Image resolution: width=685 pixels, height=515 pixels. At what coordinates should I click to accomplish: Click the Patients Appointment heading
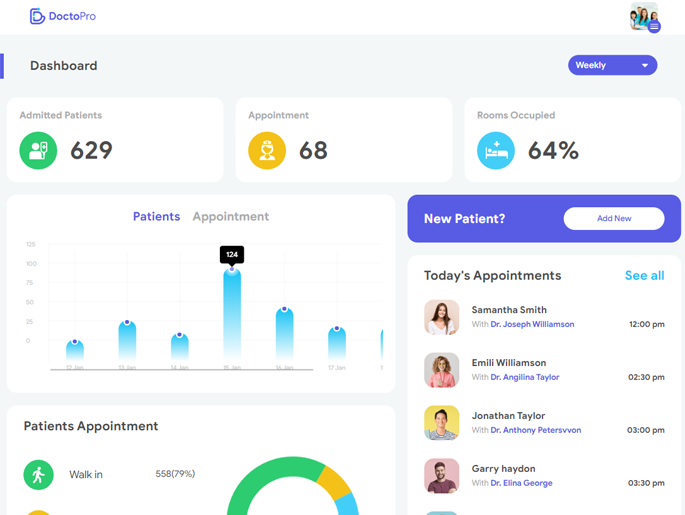click(x=91, y=426)
